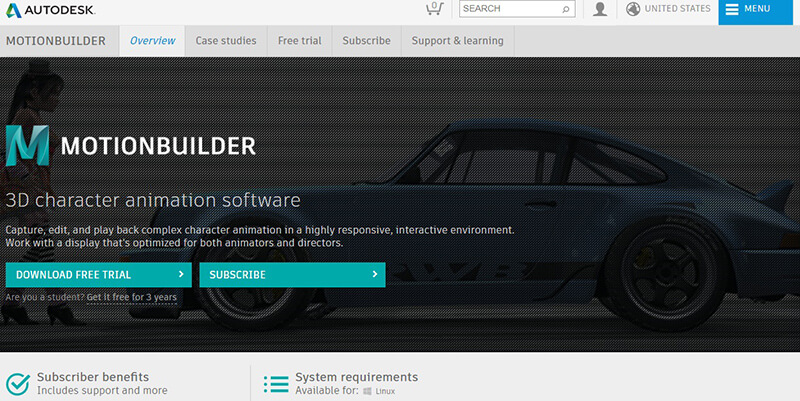Open the blue MENU button
Viewport: 800px width, 401px height.
[756, 12]
